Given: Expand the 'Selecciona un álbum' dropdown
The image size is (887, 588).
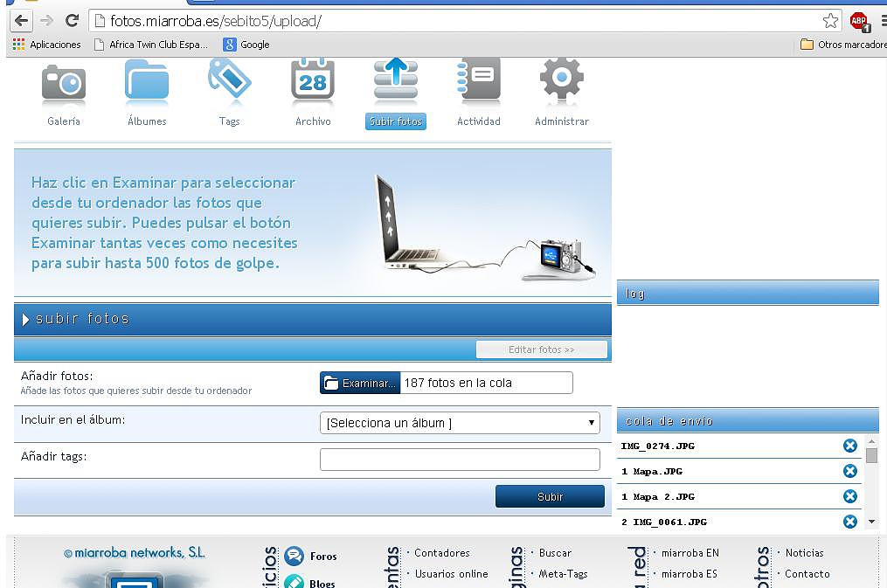Looking at the screenshot, I should [x=460, y=423].
